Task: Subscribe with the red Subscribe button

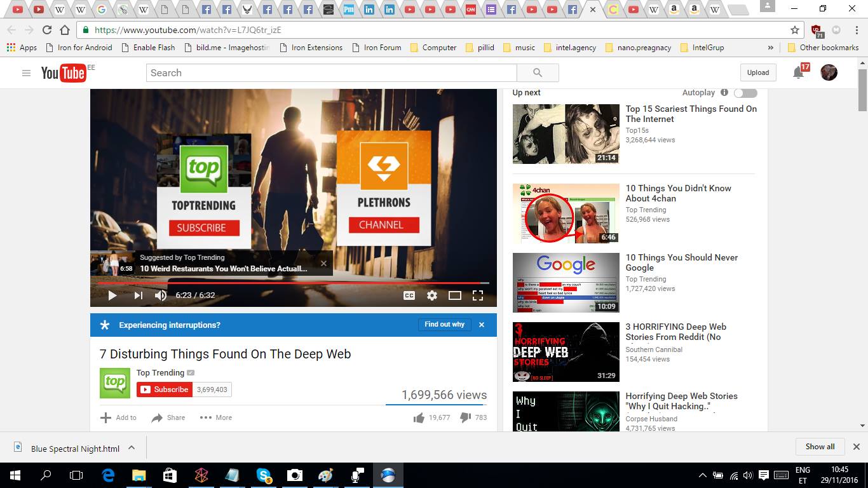Action: click(165, 390)
